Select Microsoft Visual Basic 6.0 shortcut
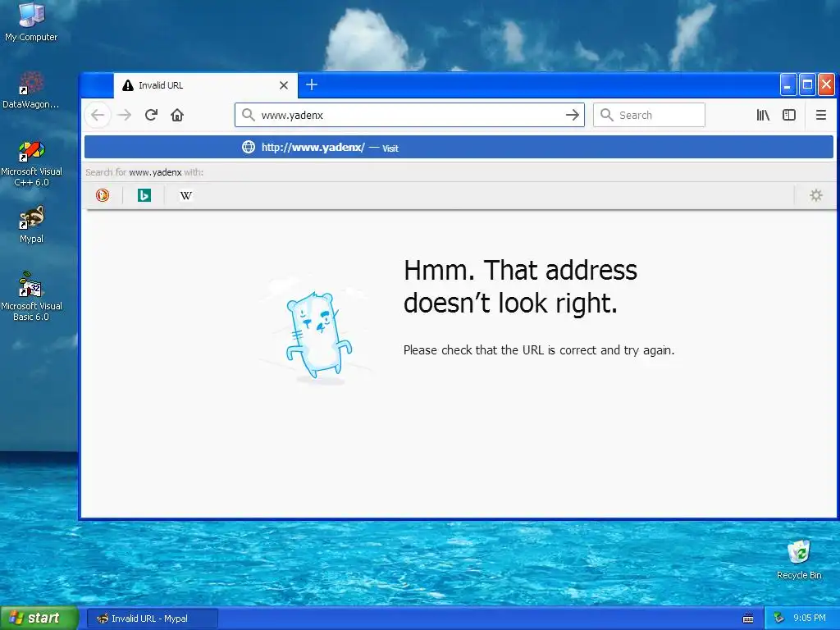 [31, 296]
